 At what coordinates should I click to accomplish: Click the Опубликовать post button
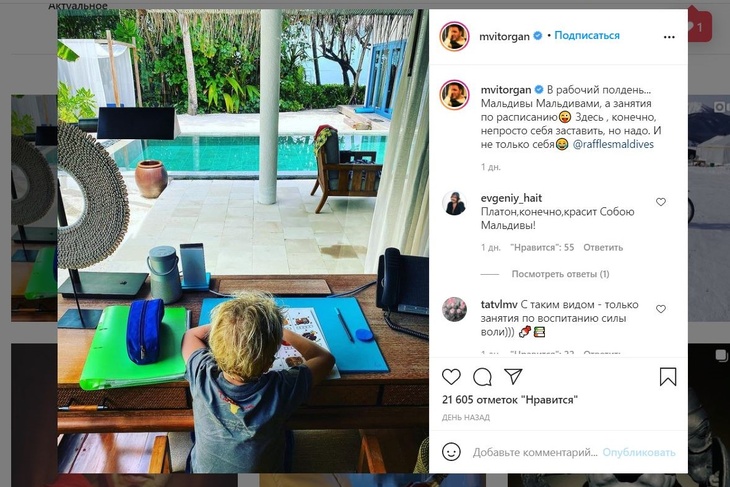coord(639,452)
